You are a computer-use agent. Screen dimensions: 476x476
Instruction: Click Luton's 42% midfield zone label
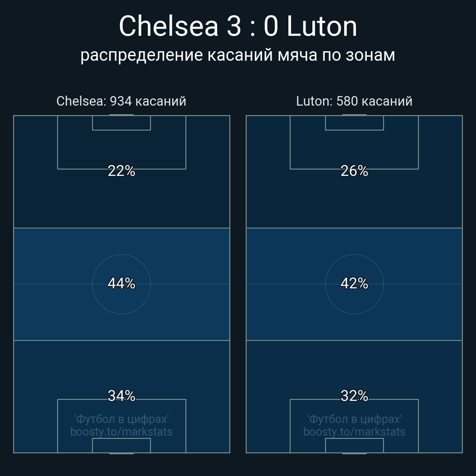point(354,283)
